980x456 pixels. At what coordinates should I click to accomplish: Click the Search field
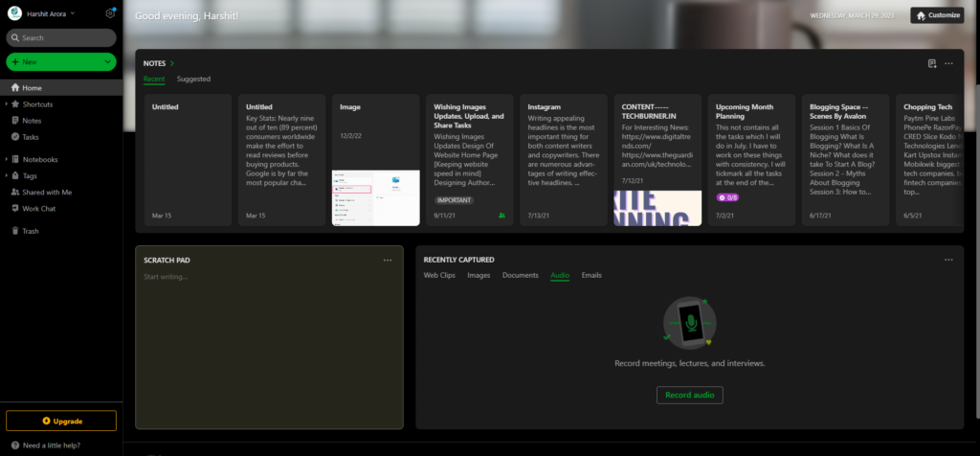point(61,37)
